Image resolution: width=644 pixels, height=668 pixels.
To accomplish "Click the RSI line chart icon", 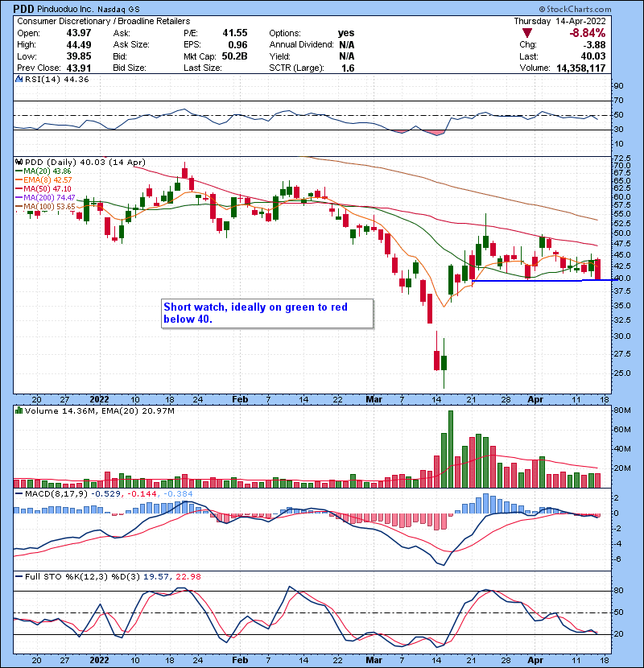I will [19, 79].
